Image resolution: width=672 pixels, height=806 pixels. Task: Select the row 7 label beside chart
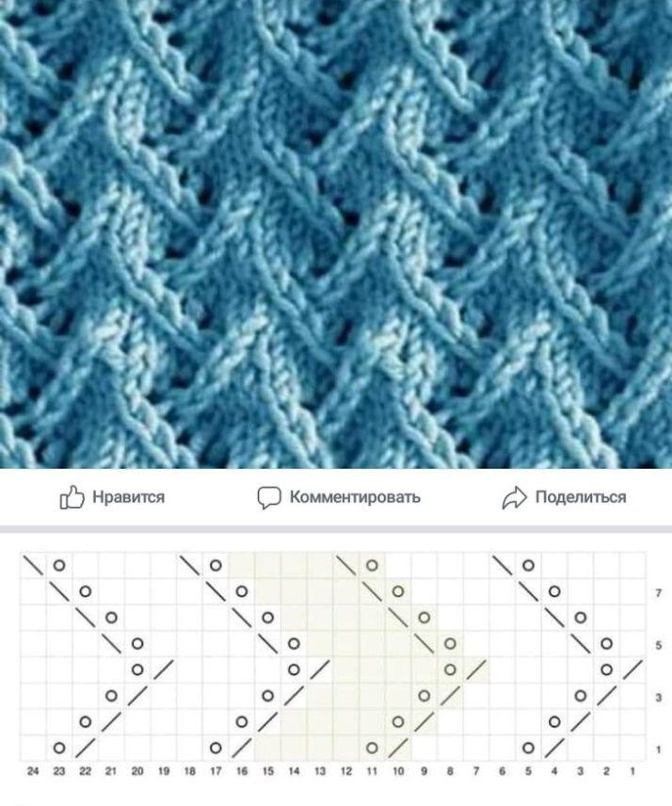[659, 594]
